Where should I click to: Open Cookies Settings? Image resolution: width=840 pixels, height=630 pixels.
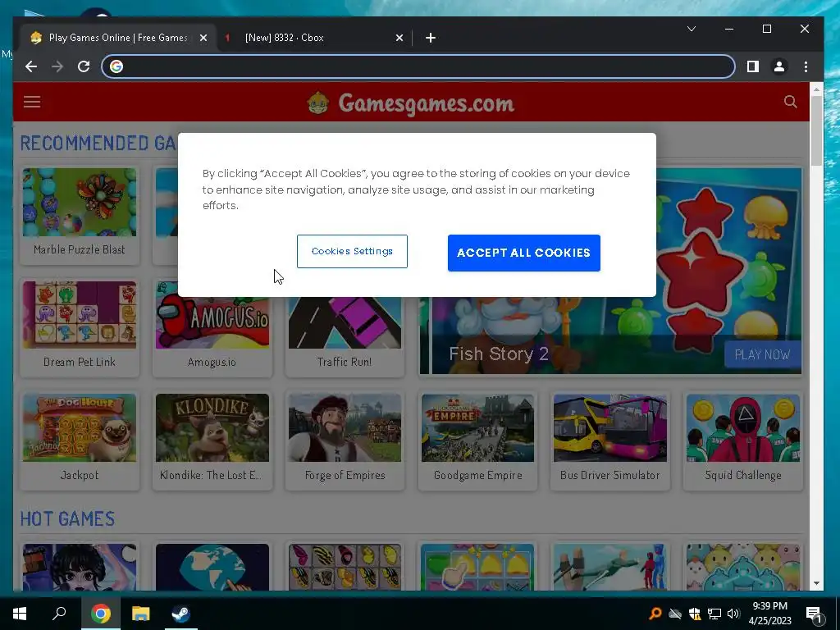click(352, 251)
